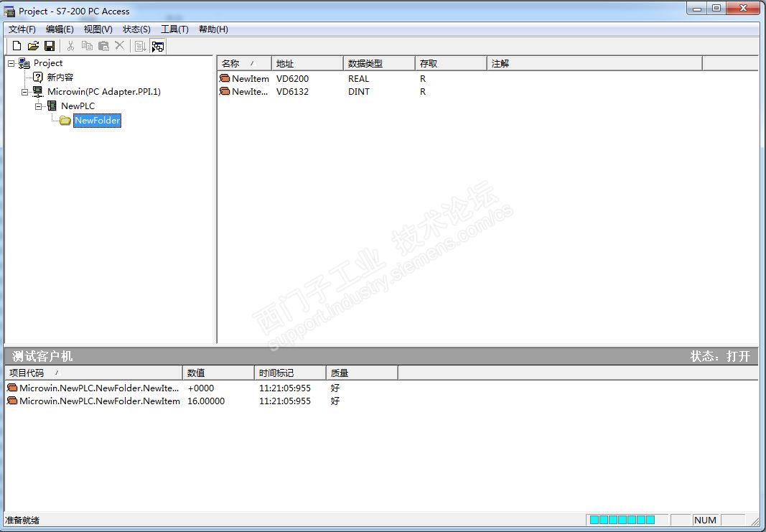Click the Paste clipboard toolbar icon
Screen dimensions: 766x532
tap(103, 46)
